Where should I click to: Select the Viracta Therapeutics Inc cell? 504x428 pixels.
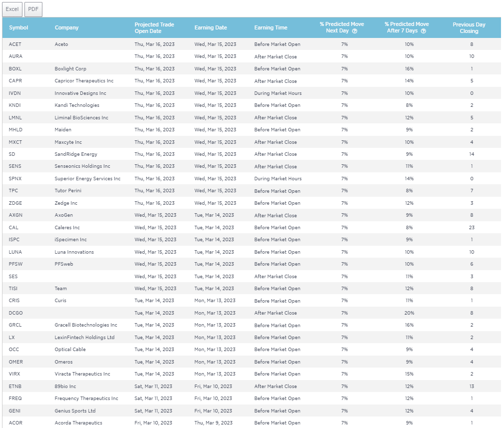pyautogui.click(x=82, y=374)
